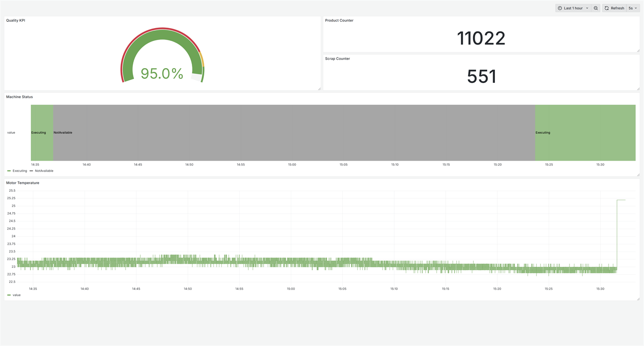This screenshot has width=644, height=346.
Task: Toggle the NotAvailable series visibility
Action: 44,170
